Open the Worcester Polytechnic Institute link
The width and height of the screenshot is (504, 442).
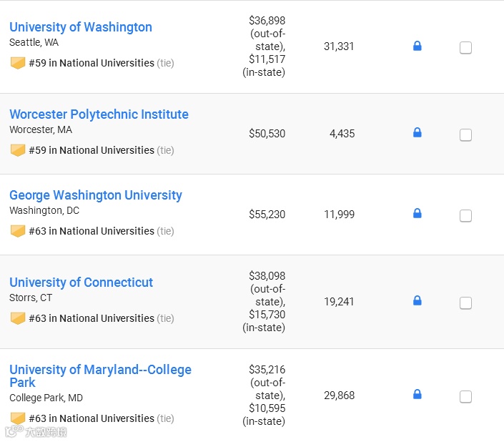[x=99, y=114]
